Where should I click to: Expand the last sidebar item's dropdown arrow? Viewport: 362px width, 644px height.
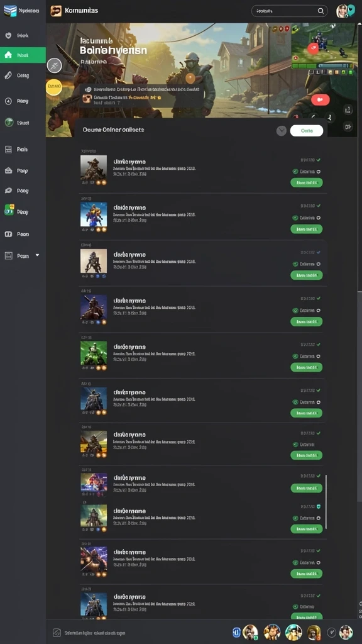[x=37, y=255]
